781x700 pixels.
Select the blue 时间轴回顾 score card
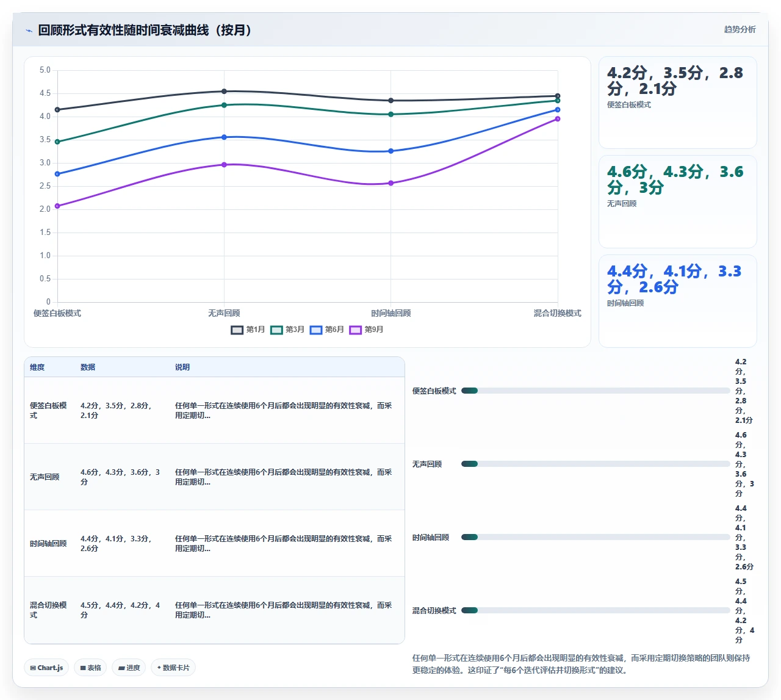(678, 301)
